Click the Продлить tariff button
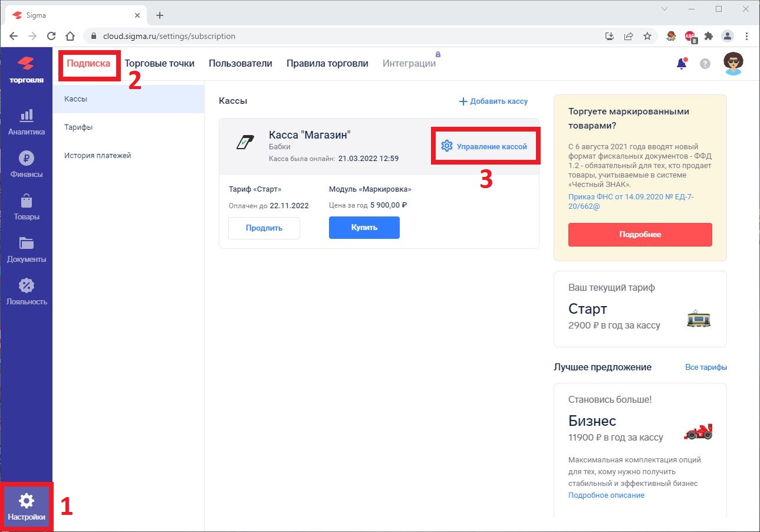The image size is (760, 532). point(264,228)
